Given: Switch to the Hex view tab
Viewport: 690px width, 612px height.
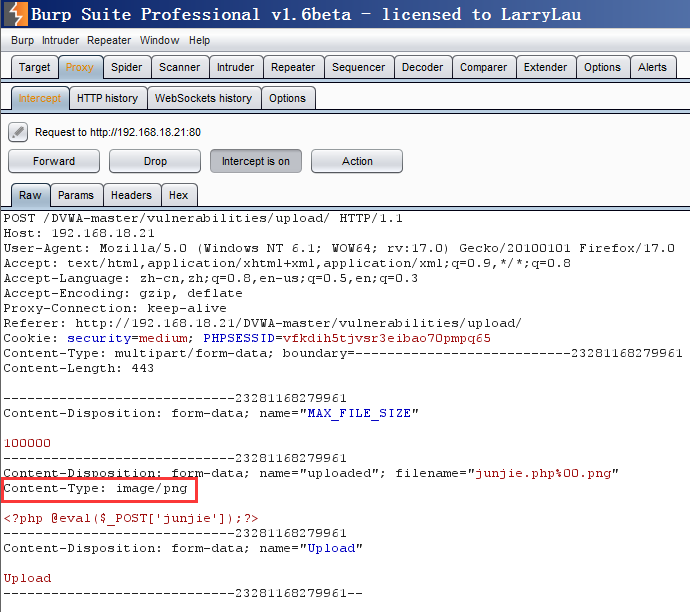Looking at the screenshot, I should (x=179, y=195).
